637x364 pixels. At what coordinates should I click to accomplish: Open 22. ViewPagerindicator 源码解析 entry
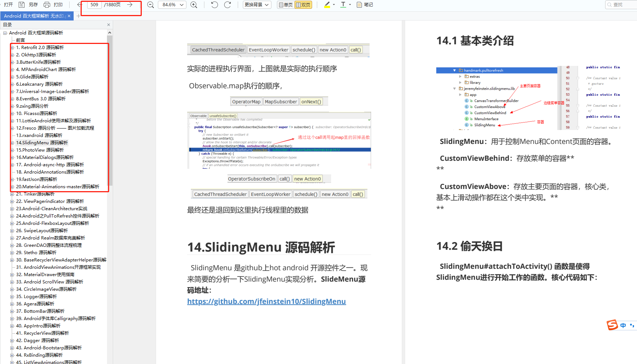50,201
